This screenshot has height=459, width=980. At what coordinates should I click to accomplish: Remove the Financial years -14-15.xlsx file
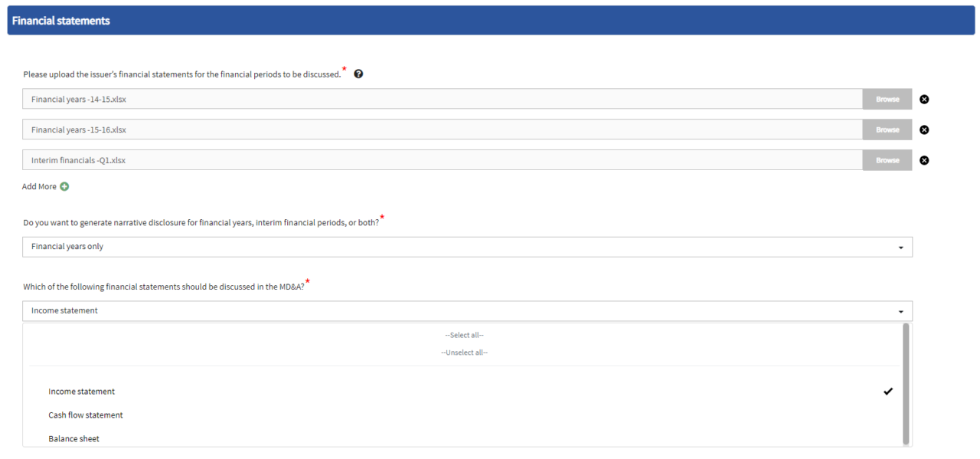[x=924, y=99]
